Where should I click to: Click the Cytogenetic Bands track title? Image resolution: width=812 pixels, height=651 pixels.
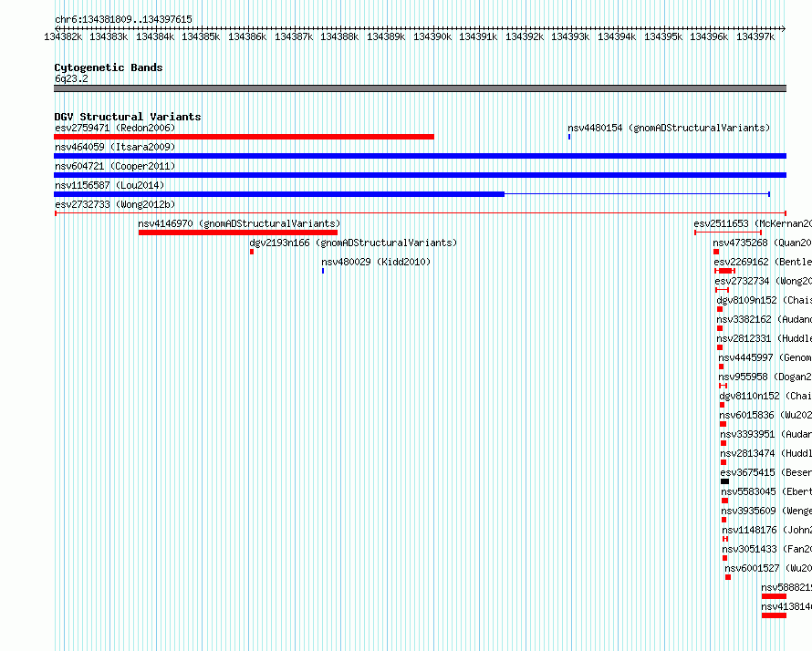coord(109,67)
